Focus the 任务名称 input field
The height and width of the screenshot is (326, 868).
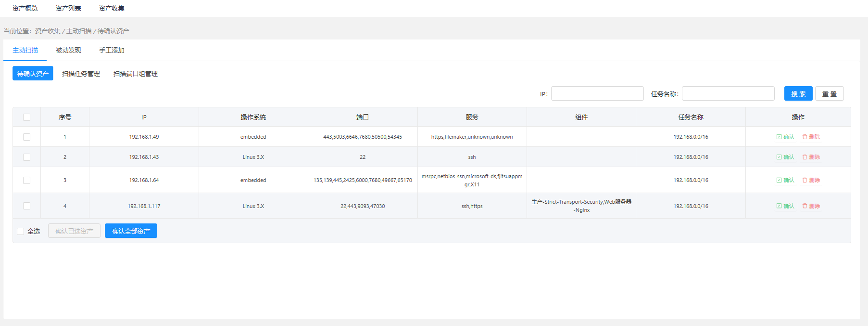tap(728, 93)
